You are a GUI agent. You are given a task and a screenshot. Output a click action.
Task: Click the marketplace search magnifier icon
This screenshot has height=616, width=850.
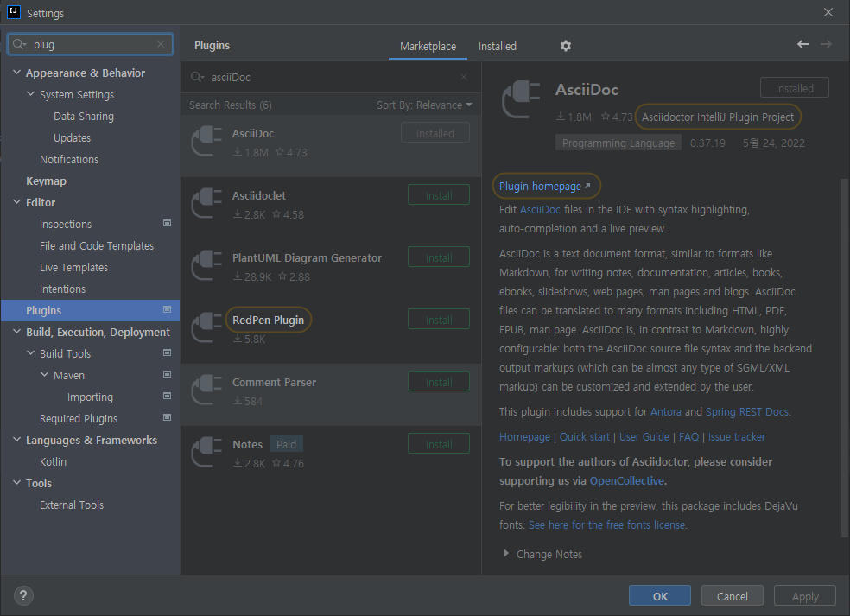[197, 78]
